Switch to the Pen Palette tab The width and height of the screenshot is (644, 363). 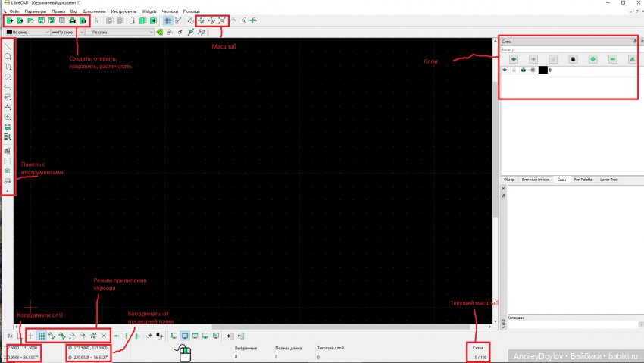pyautogui.click(x=583, y=180)
